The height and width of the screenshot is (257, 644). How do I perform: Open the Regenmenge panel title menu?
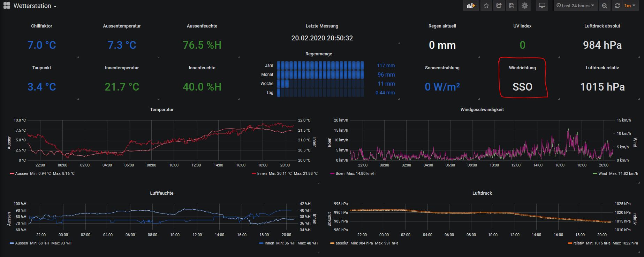click(319, 54)
